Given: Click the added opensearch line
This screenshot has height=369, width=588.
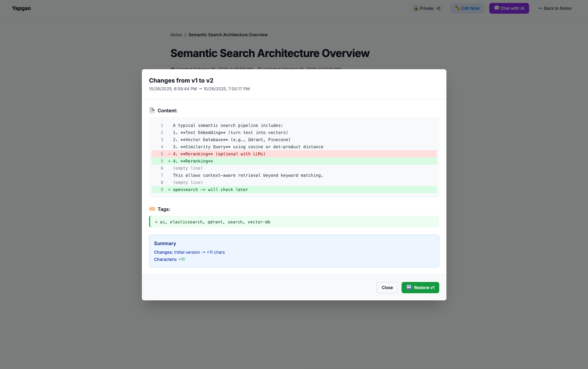Looking at the screenshot, I should [210, 190].
